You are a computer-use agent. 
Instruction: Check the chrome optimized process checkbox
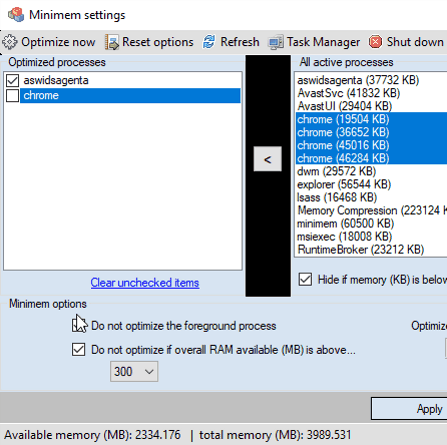(x=13, y=96)
